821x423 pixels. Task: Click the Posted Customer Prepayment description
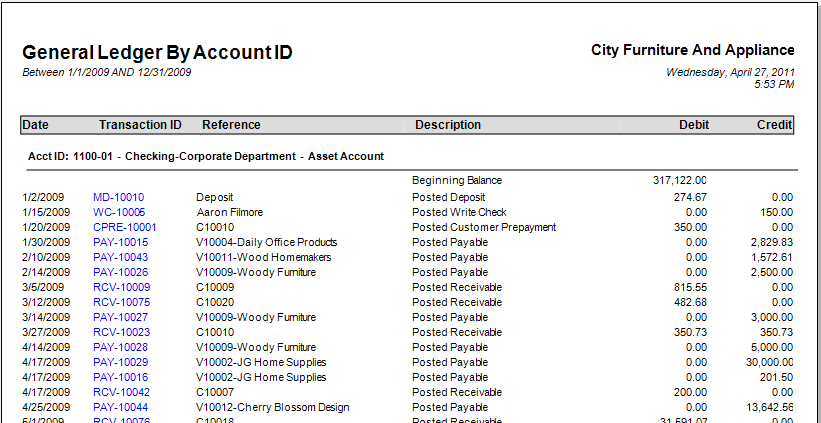tap(484, 227)
